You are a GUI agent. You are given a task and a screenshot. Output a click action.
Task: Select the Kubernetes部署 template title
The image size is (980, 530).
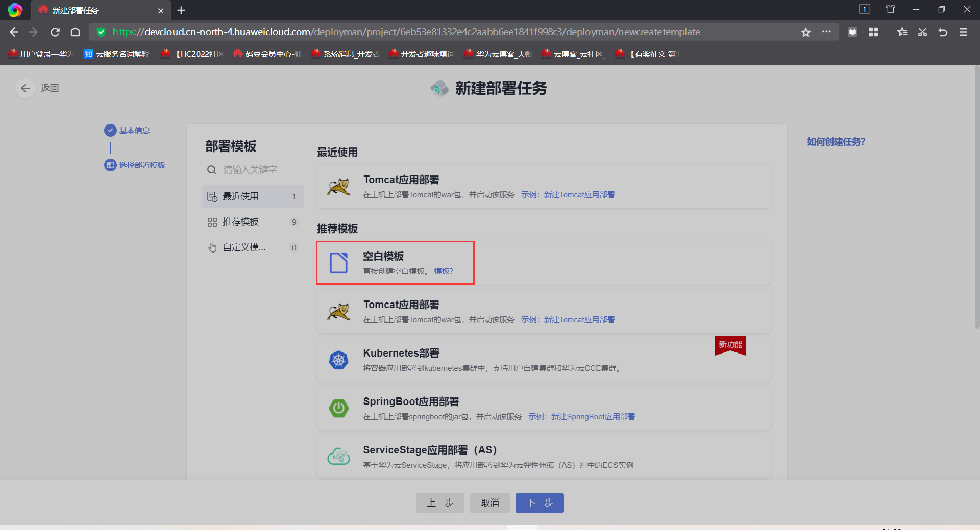pyautogui.click(x=401, y=353)
